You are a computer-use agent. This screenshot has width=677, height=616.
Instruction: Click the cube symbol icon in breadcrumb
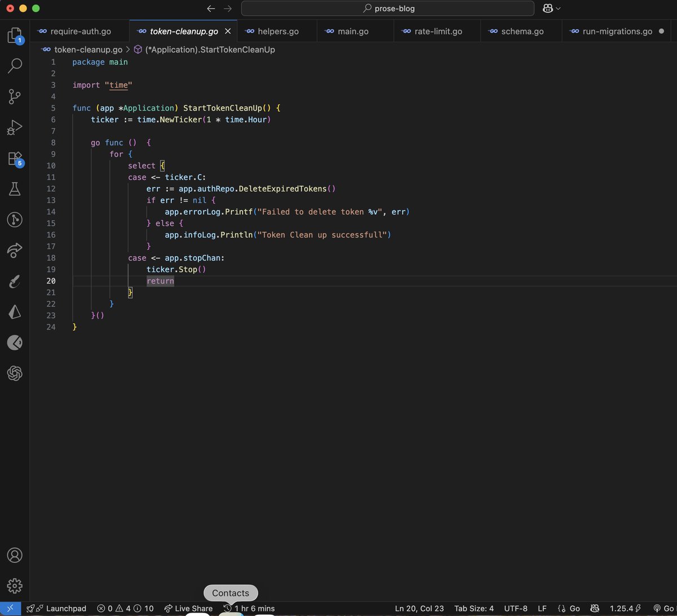[x=138, y=50]
